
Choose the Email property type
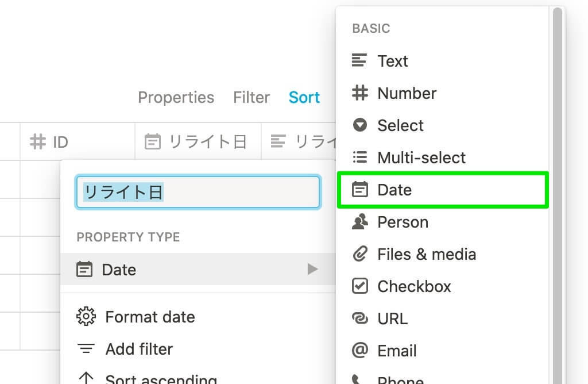443,351
